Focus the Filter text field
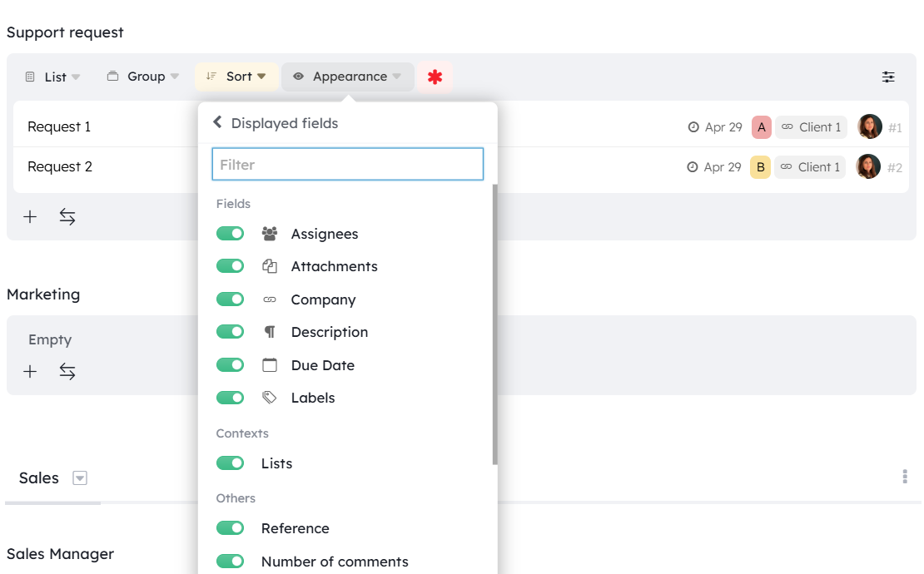 coord(348,165)
